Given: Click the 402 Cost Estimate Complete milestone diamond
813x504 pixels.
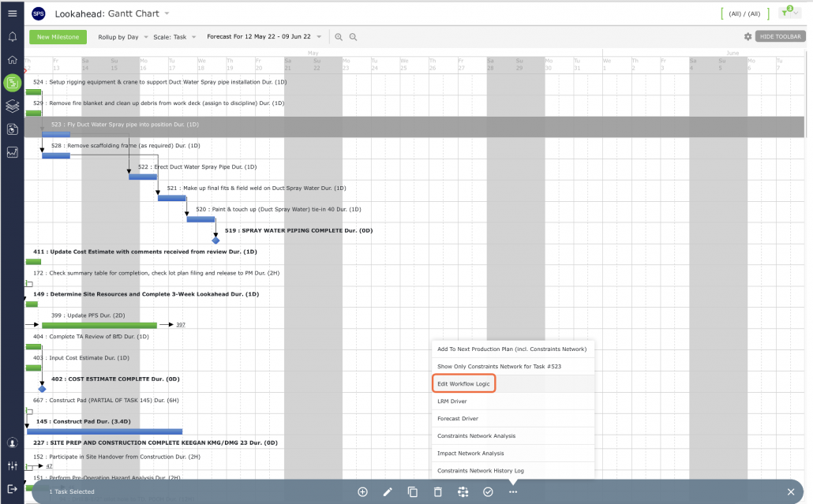Looking at the screenshot, I should pyautogui.click(x=42, y=389).
